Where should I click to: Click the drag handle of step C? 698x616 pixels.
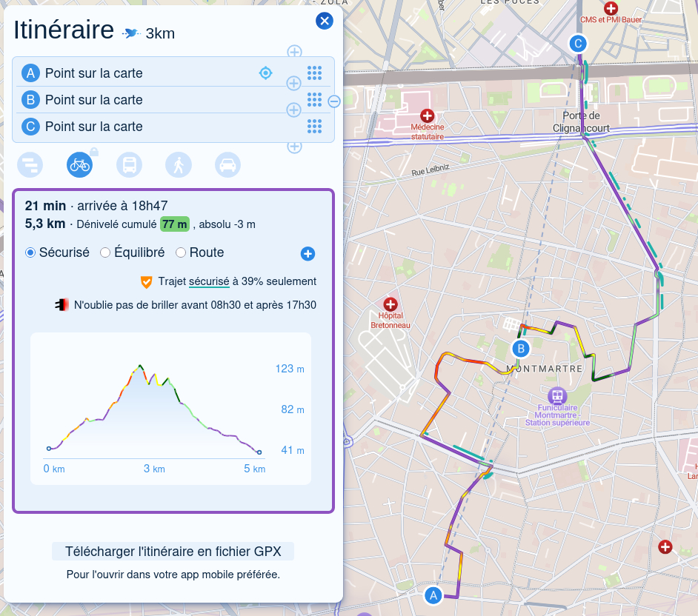pos(314,127)
